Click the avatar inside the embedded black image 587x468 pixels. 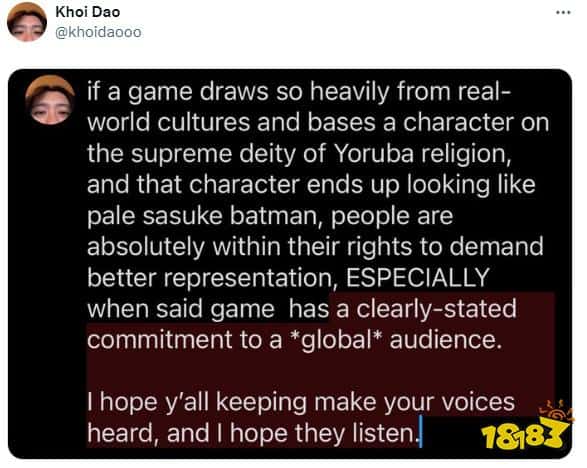click(50, 100)
